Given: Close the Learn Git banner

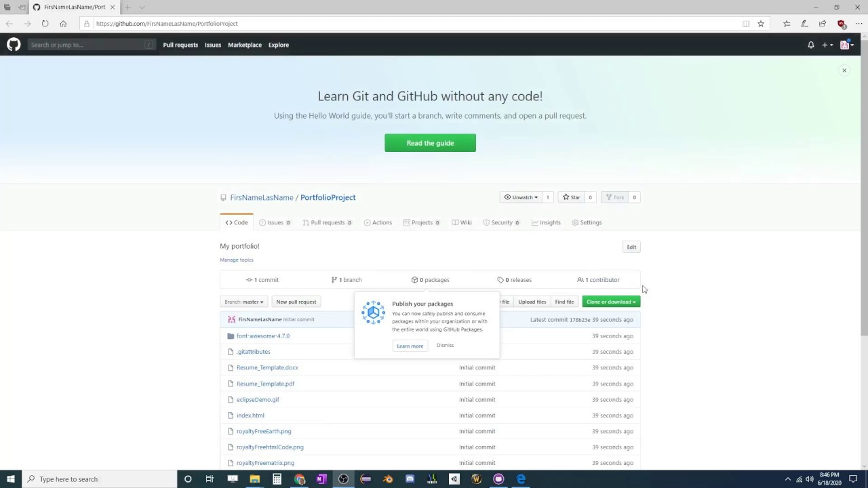Looking at the screenshot, I should (844, 70).
